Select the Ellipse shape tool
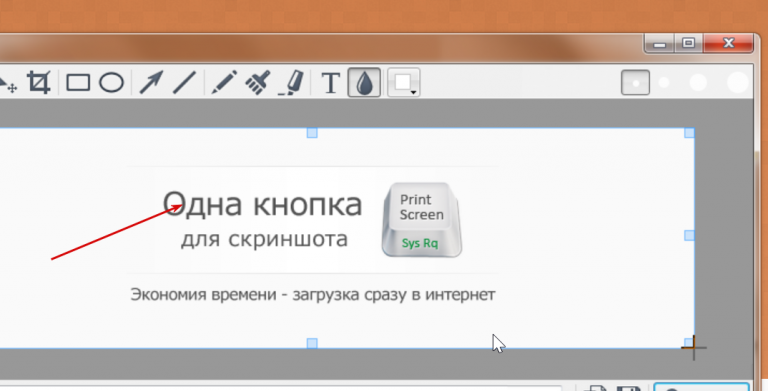Image resolution: width=768 pixels, height=391 pixels. tap(112, 83)
